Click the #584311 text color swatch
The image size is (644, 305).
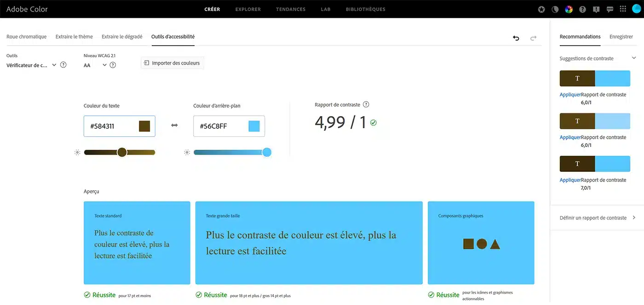[x=145, y=125]
